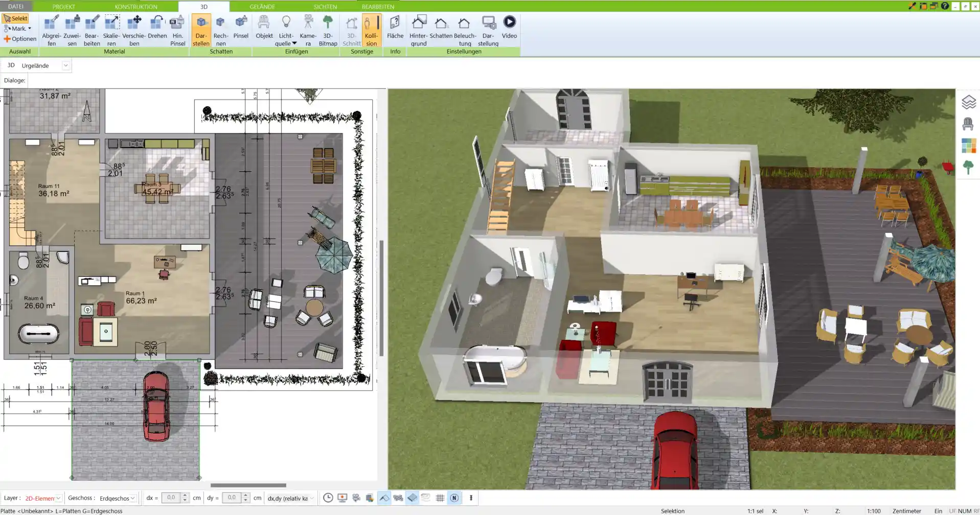Increase dx value with stepper up arrow
Image resolution: width=980 pixels, height=515 pixels.
coord(185,495)
